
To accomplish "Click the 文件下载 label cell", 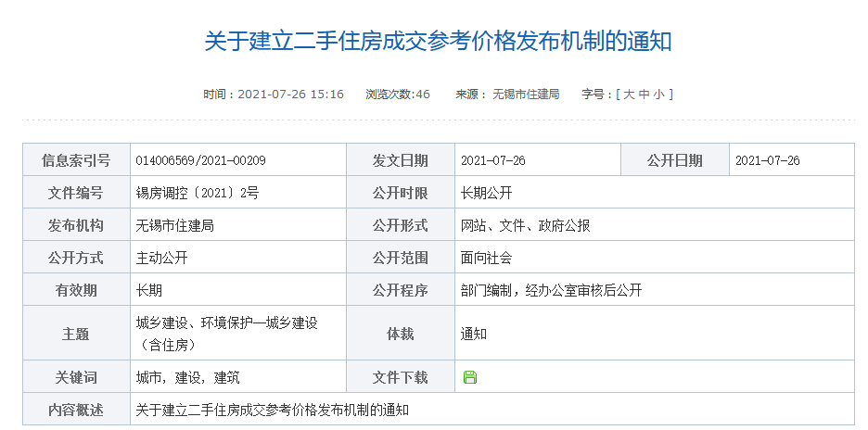I will (x=401, y=376).
